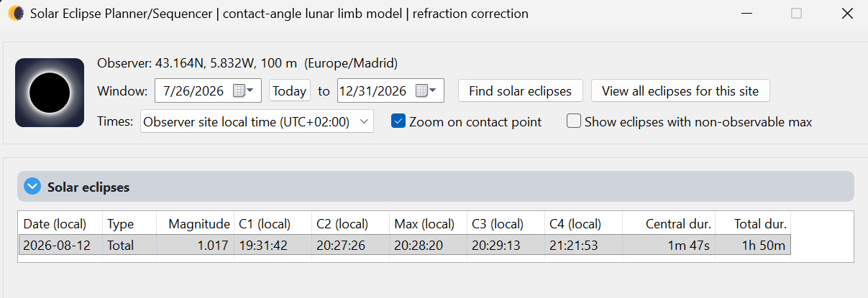The height and width of the screenshot is (298, 868).
Task: Close the Eclipse Planner window
Action: tap(847, 14)
